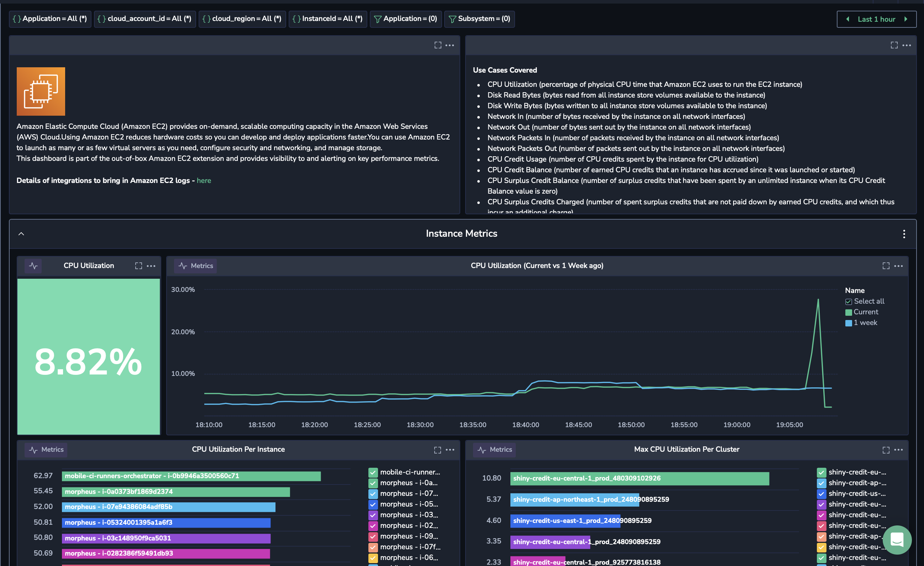This screenshot has width=924, height=566.
Task: Click the 8.82% CPU Utilization value
Action: pos(88,362)
